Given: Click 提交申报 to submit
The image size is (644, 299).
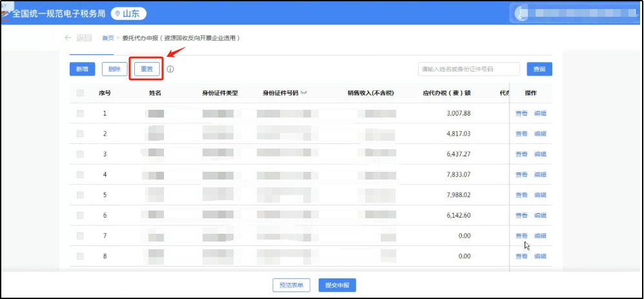Looking at the screenshot, I should tap(337, 285).
